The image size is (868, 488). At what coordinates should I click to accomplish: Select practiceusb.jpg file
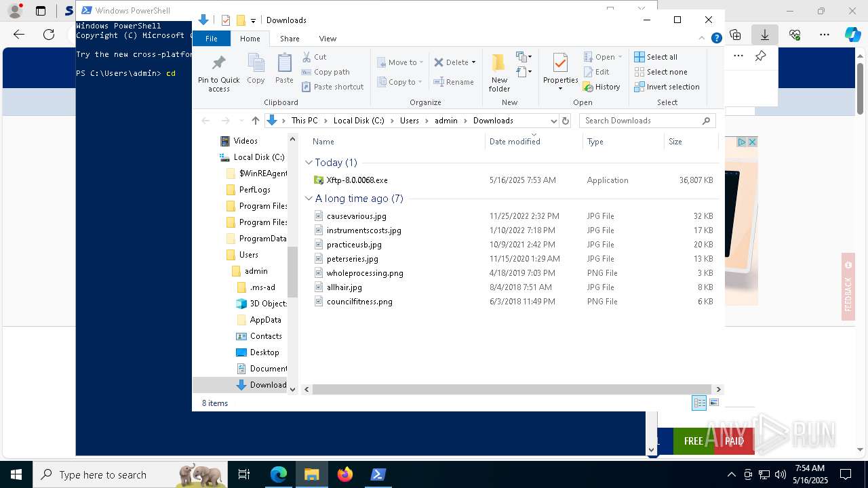354,245
